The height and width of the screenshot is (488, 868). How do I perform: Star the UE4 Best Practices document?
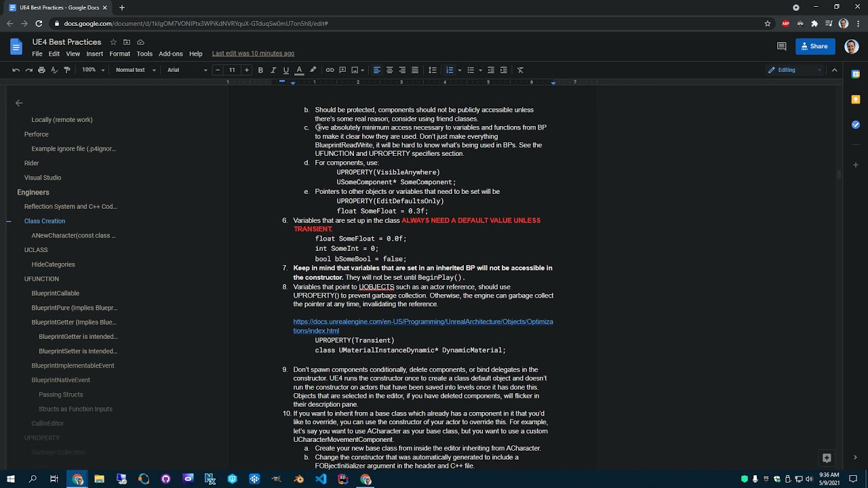(113, 42)
